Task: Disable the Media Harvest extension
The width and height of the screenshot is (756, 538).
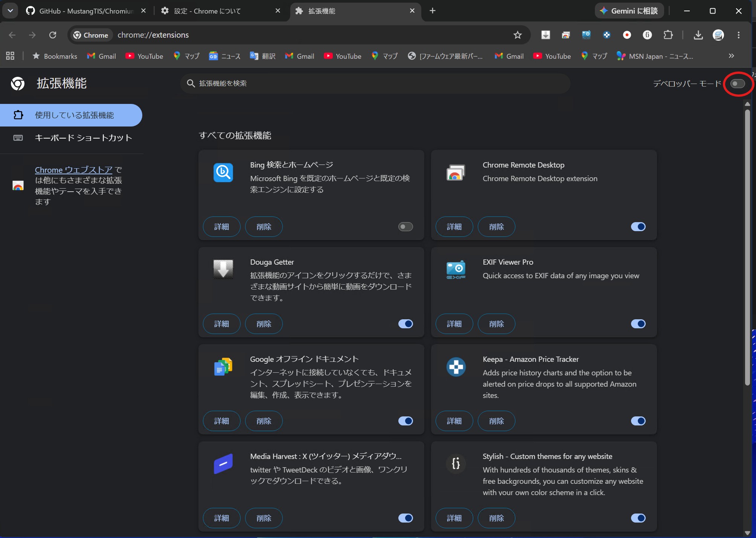Action: [x=405, y=518]
